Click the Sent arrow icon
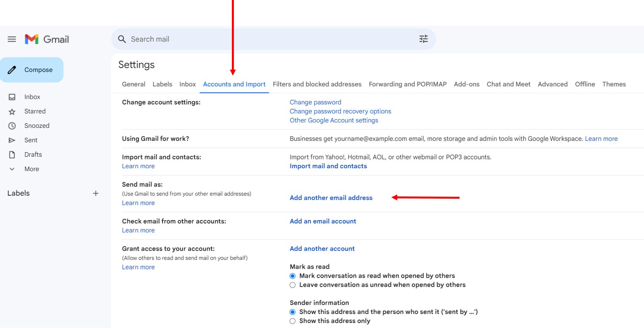 [x=12, y=140]
